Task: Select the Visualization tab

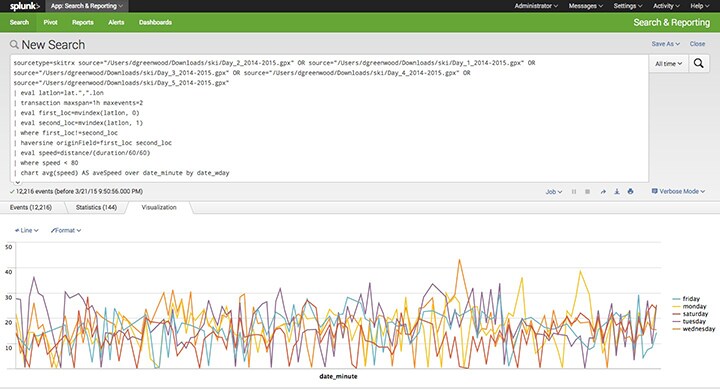Action: [x=159, y=208]
